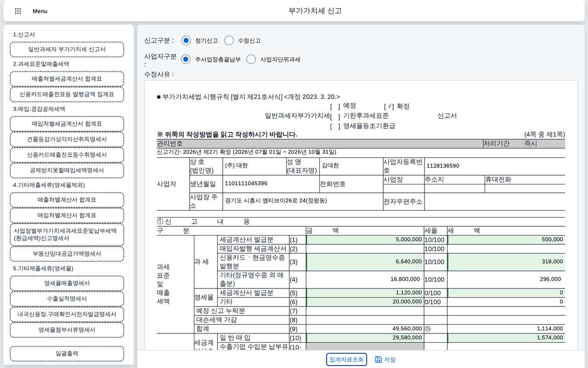Image resolution: width=588 pixels, height=368 pixels.
Task: Open 매입처별계산서 합계표
Action: 67,215
